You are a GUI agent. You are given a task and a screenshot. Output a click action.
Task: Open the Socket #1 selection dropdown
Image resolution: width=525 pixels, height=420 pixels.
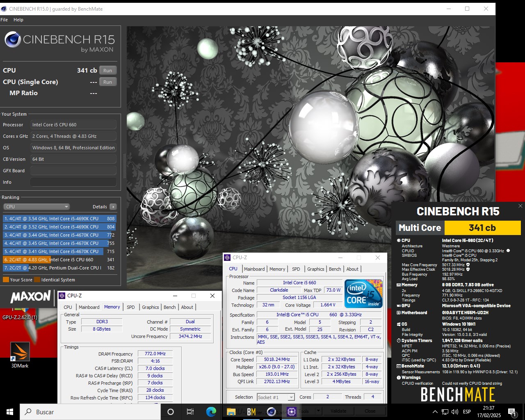click(x=276, y=397)
